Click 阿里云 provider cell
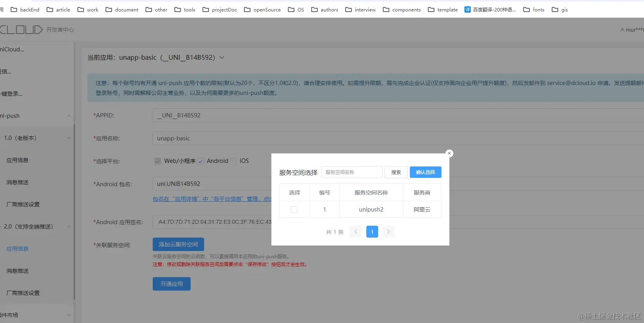 click(x=422, y=210)
